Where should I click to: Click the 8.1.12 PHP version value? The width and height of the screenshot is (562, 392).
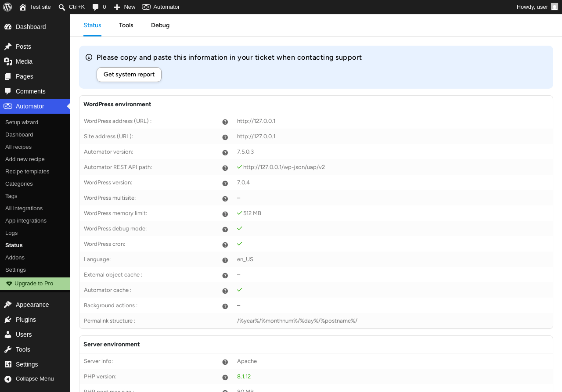pyautogui.click(x=244, y=377)
